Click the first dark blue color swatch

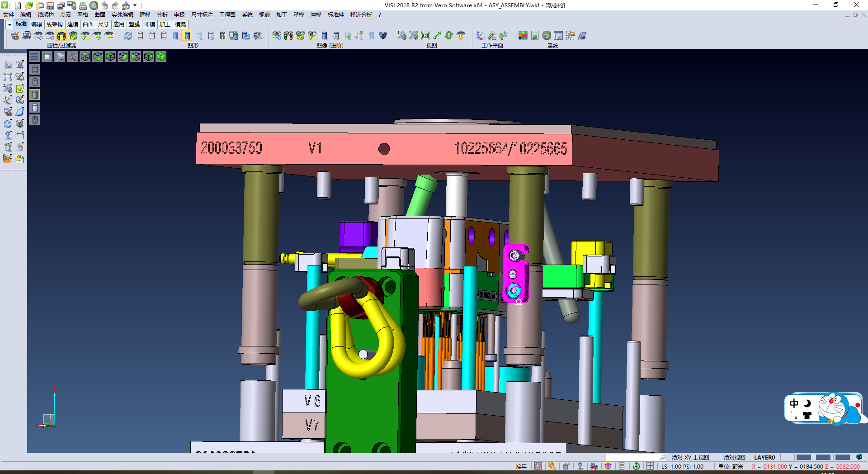803,457
